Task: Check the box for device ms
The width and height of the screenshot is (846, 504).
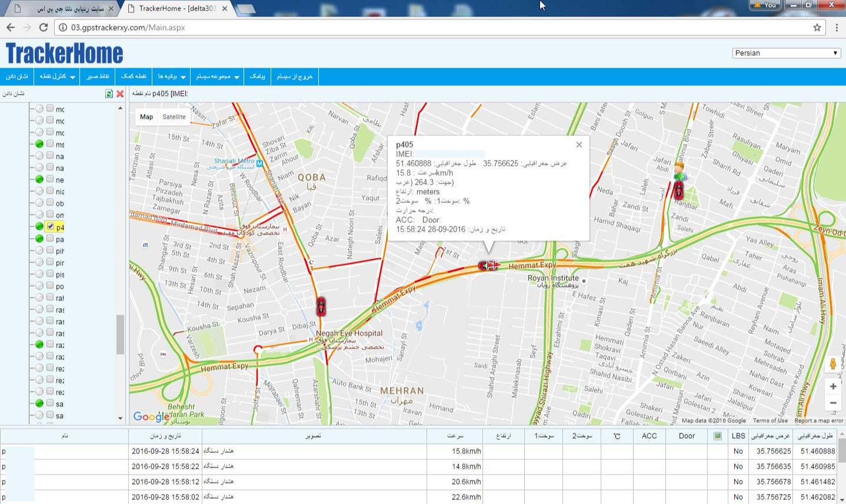Action: pyautogui.click(x=50, y=143)
